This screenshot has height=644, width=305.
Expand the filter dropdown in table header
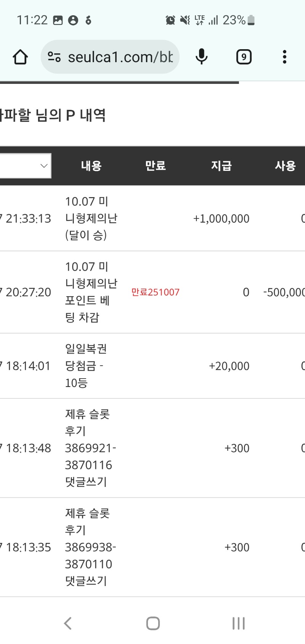[25, 166]
